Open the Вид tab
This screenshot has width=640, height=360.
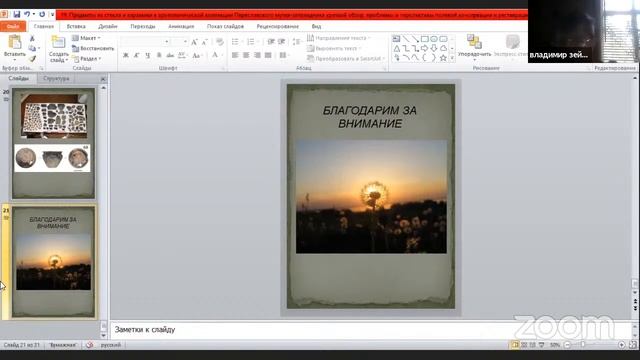(316, 26)
